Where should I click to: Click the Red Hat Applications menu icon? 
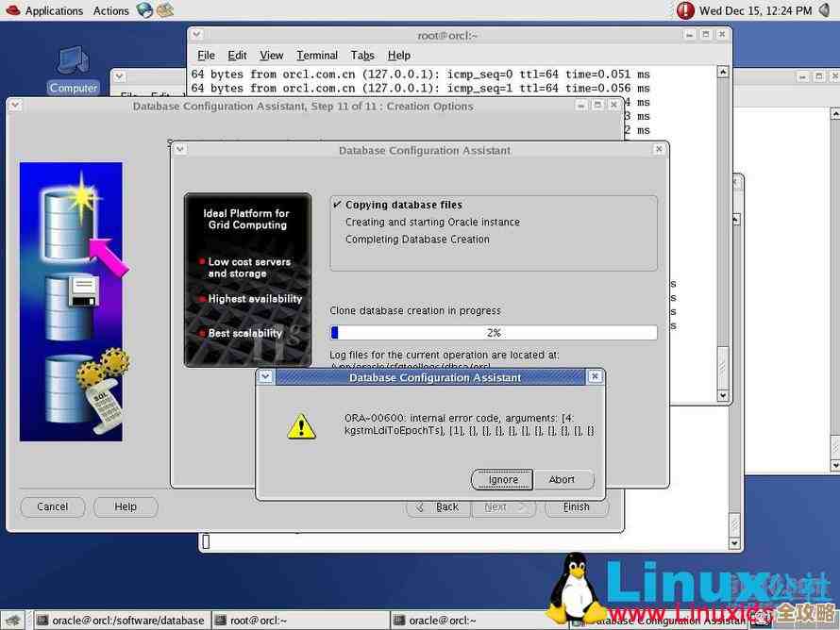point(12,10)
